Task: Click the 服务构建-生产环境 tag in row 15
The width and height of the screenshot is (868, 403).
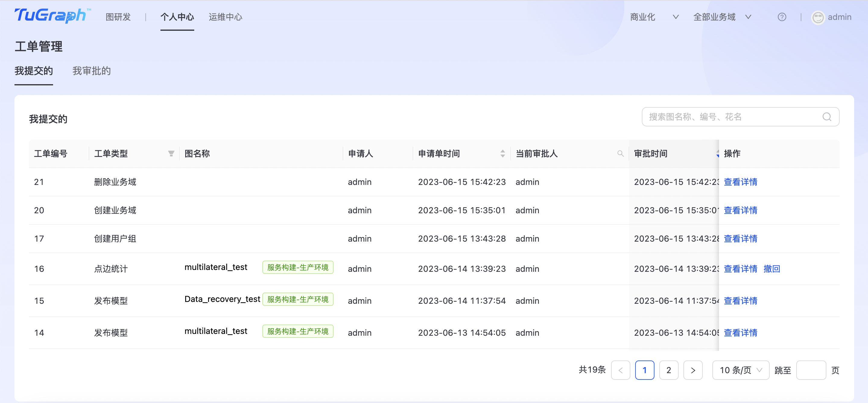Action: [298, 299]
